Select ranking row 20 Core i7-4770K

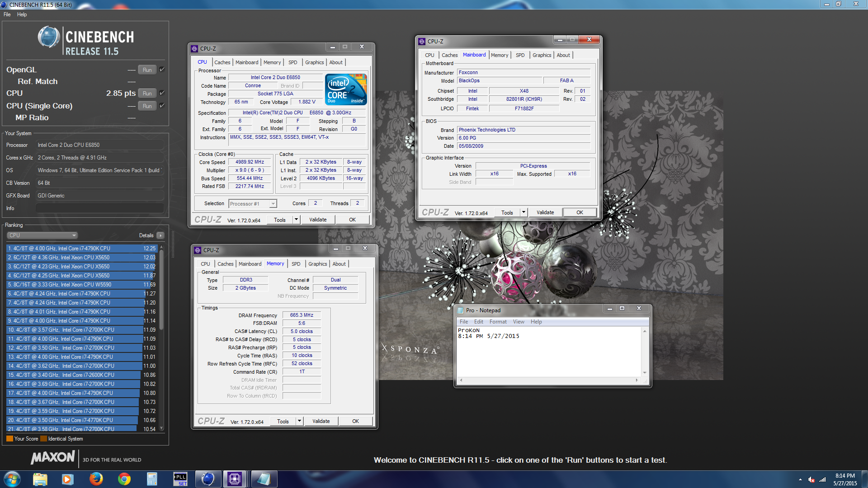tap(82, 420)
